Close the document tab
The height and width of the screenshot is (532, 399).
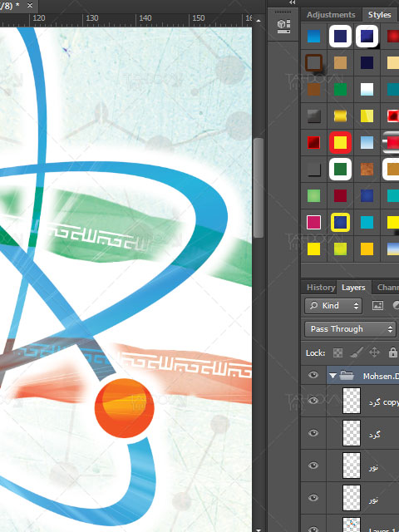(x=30, y=6)
